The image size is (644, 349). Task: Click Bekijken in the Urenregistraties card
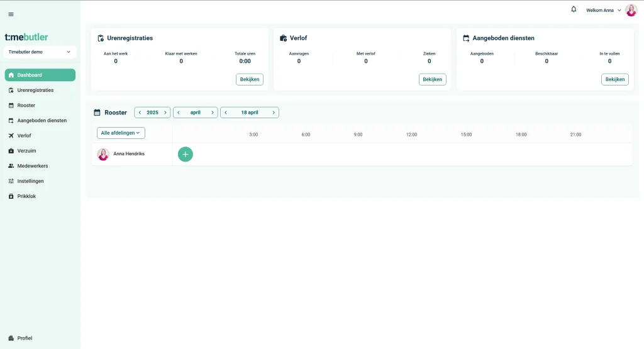coord(250,79)
